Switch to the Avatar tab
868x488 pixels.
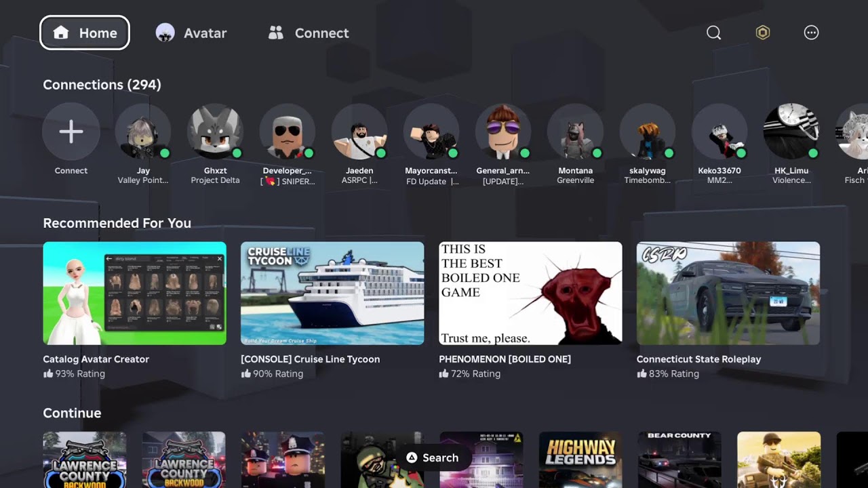point(191,33)
